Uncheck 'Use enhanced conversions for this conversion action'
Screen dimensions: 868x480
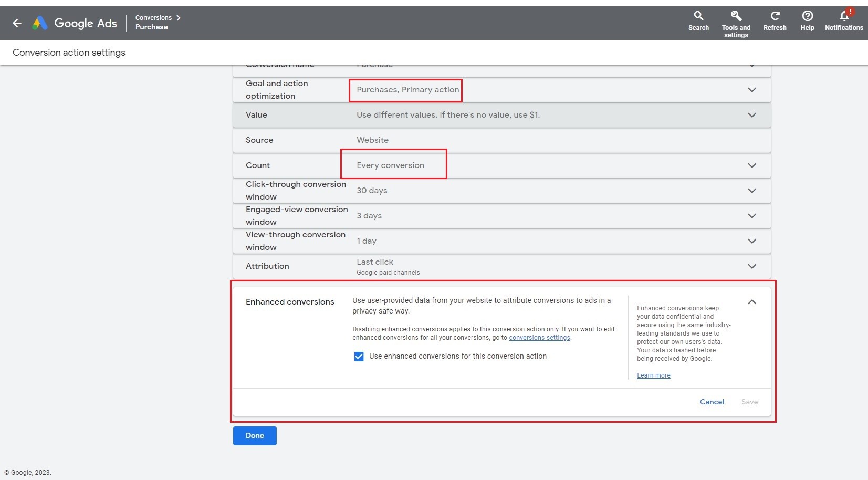[x=358, y=356]
